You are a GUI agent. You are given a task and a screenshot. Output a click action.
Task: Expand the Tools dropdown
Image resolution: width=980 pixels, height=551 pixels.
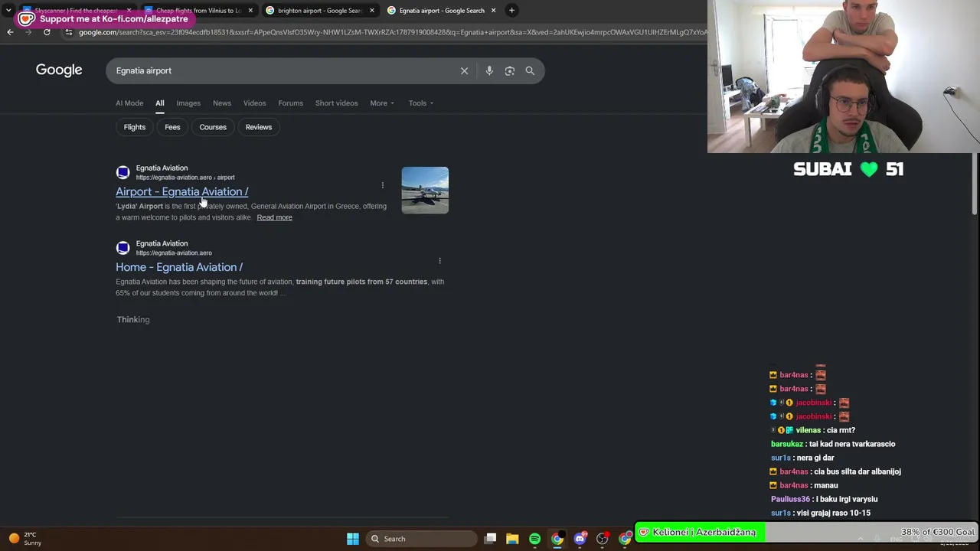click(420, 103)
